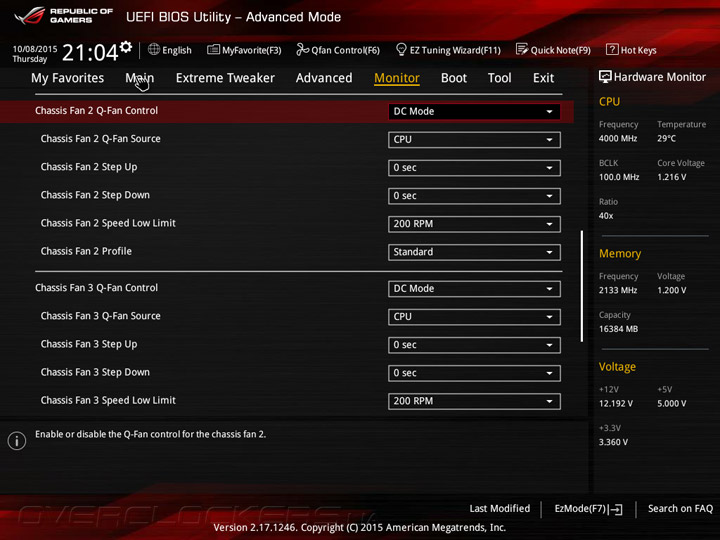
Task: Click the Qfan Control fan icon
Action: click(x=302, y=50)
